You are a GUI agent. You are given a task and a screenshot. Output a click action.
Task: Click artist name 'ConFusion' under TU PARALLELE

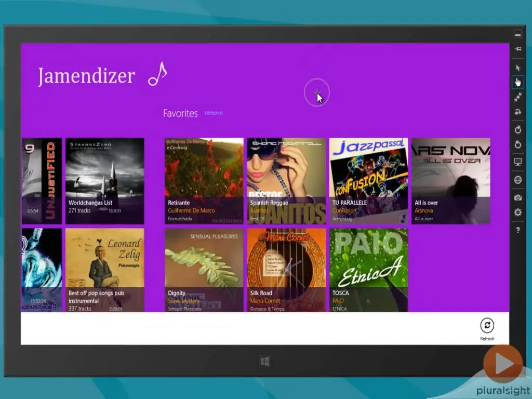pos(344,211)
